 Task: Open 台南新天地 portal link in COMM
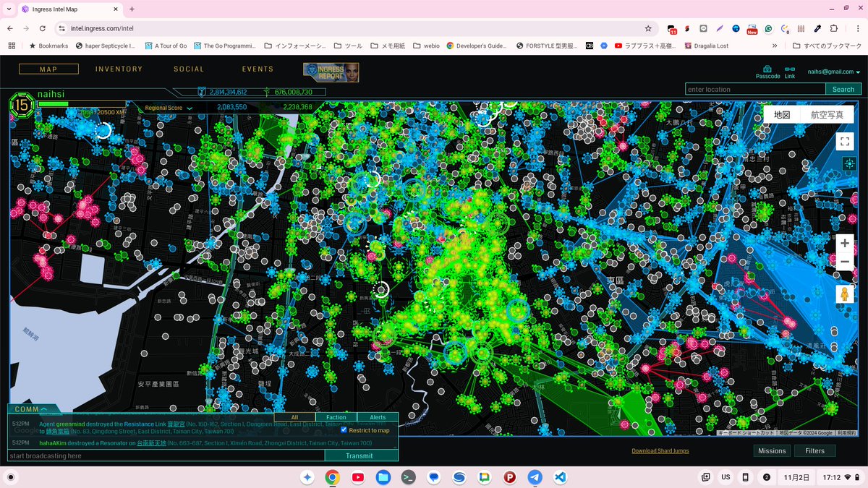(x=151, y=442)
